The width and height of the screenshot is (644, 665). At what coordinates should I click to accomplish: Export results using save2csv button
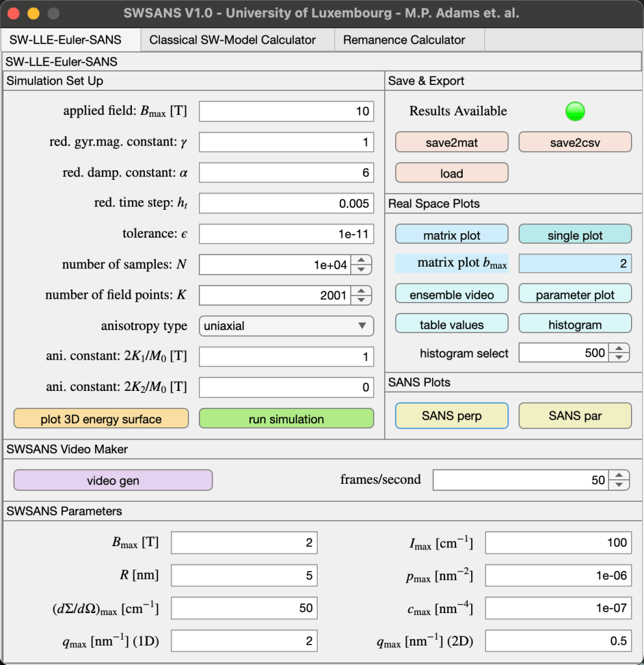(x=574, y=142)
